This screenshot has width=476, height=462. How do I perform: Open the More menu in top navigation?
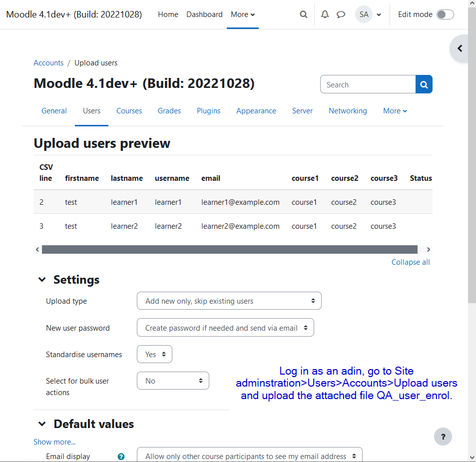point(243,14)
